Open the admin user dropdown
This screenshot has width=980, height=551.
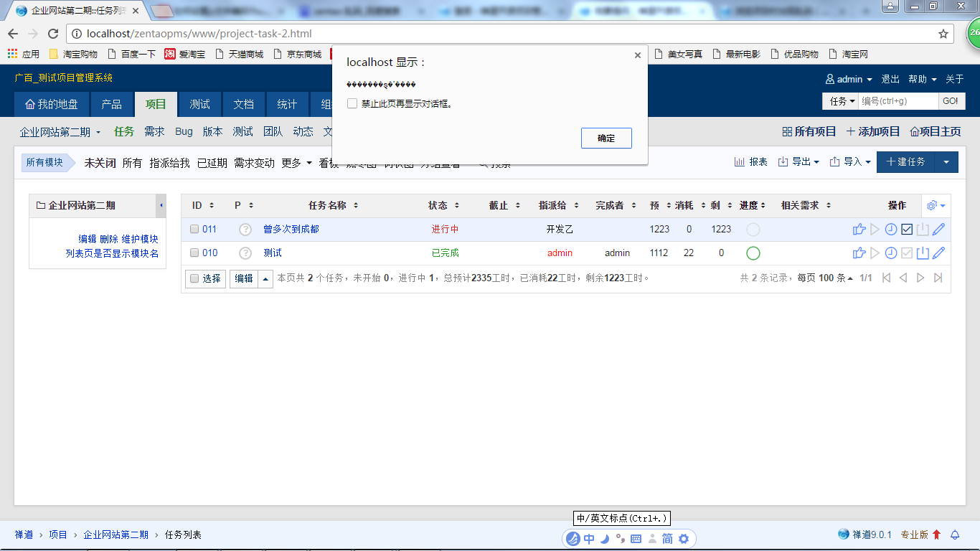(x=849, y=79)
